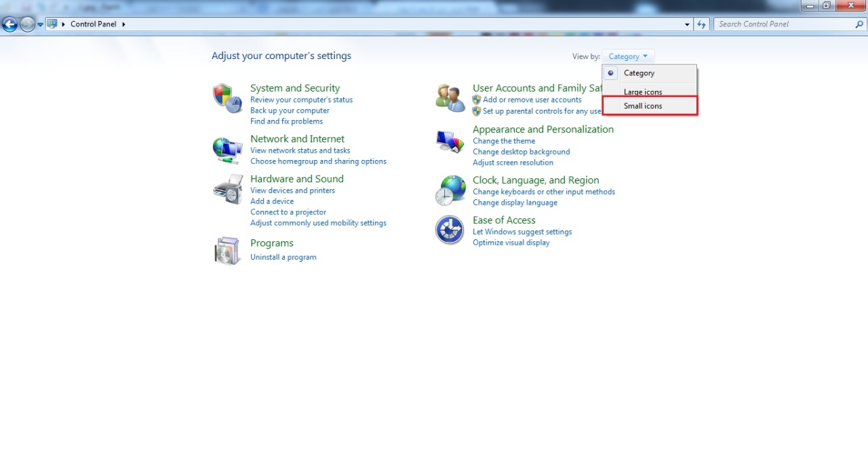
Task: Open the Programs category heading
Action: [272, 243]
